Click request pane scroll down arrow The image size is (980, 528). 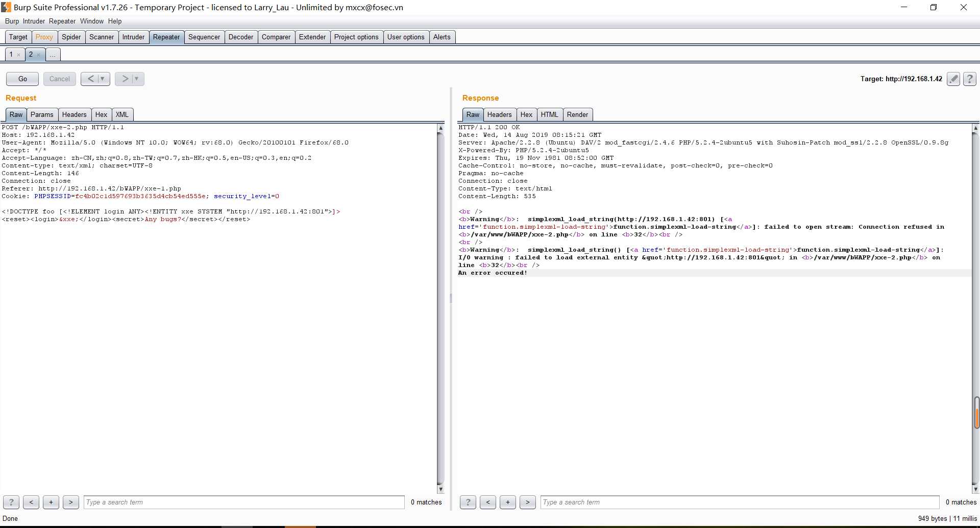pyautogui.click(x=440, y=489)
